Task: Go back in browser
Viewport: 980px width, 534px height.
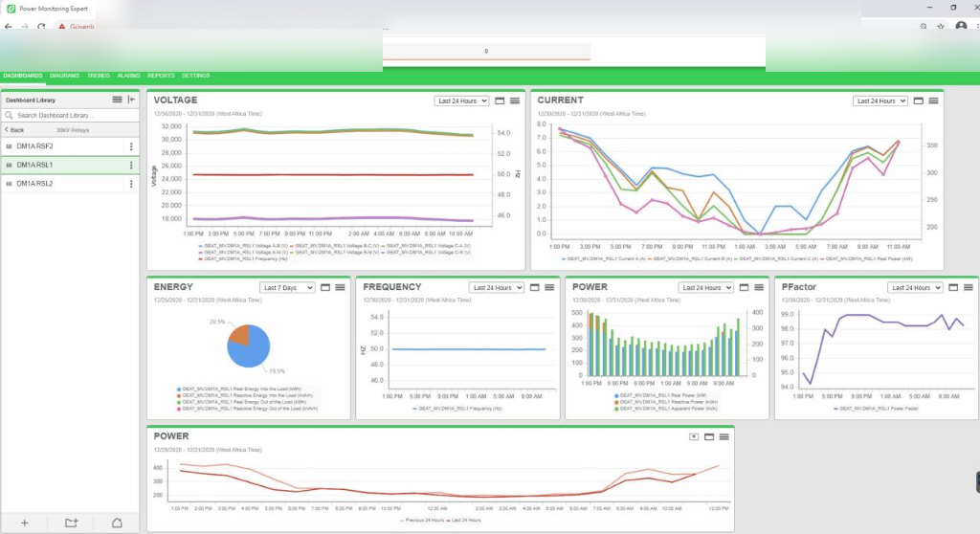Action: coord(8,26)
